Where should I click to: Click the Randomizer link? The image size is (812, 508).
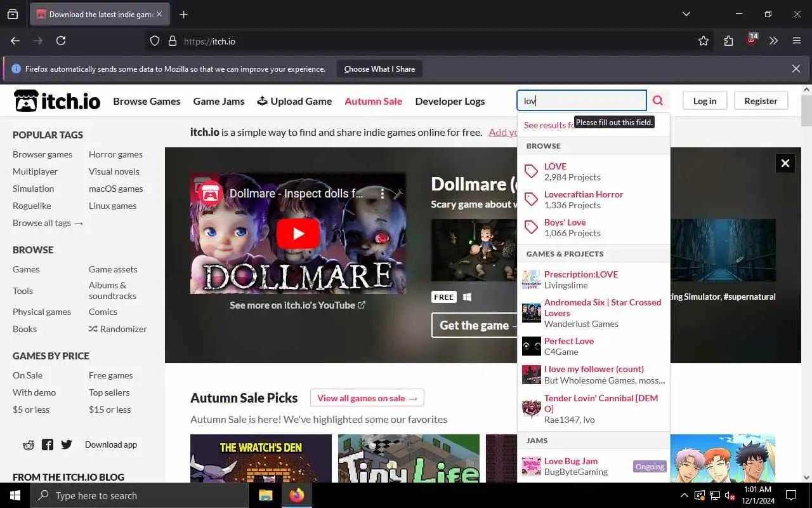[117, 329]
